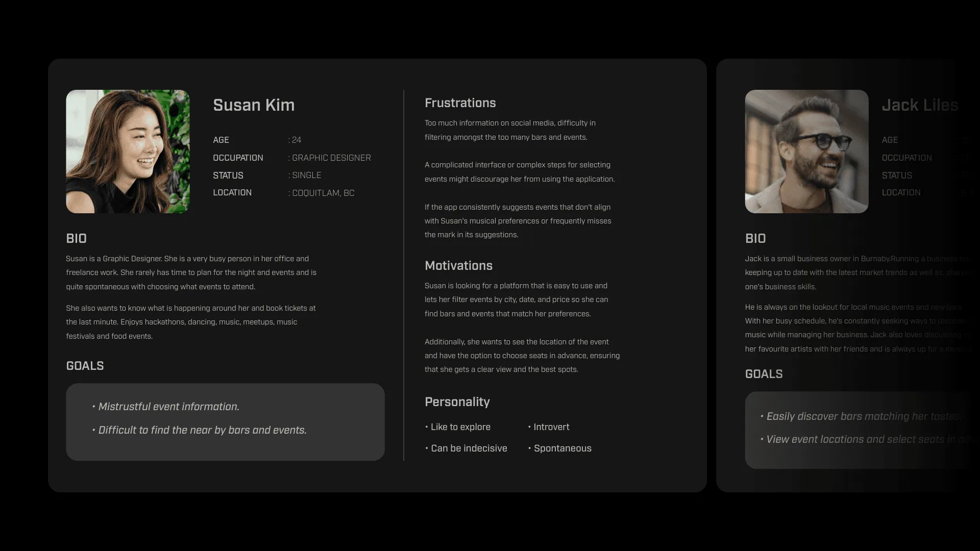
Task: Click the paragraph 'A complicated interface or complex steps'
Action: (x=520, y=172)
